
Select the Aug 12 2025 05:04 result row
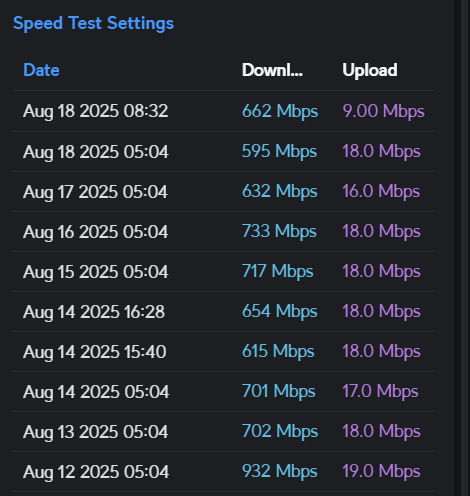point(223,472)
